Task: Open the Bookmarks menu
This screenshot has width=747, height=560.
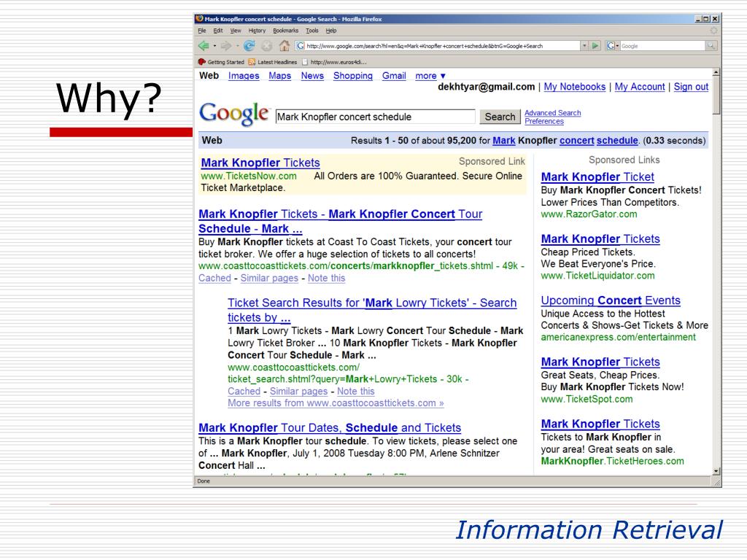Action: (x=285, y=31)
